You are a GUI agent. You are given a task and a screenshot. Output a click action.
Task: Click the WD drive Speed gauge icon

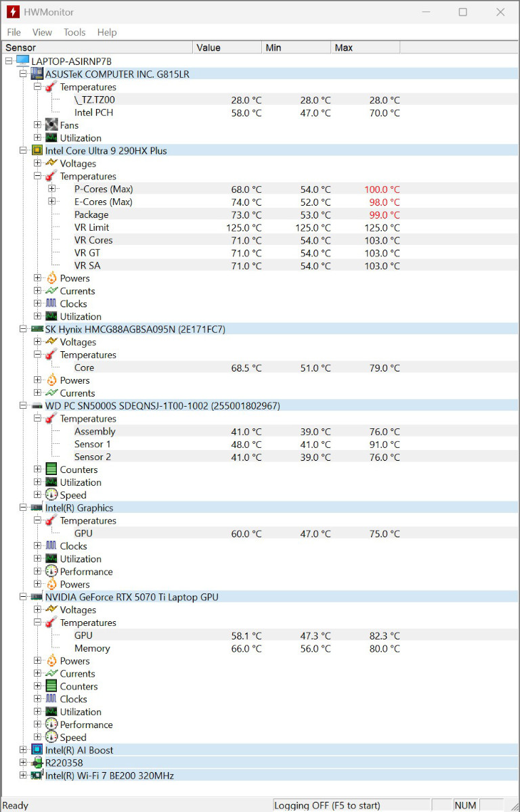click(51, 495)
